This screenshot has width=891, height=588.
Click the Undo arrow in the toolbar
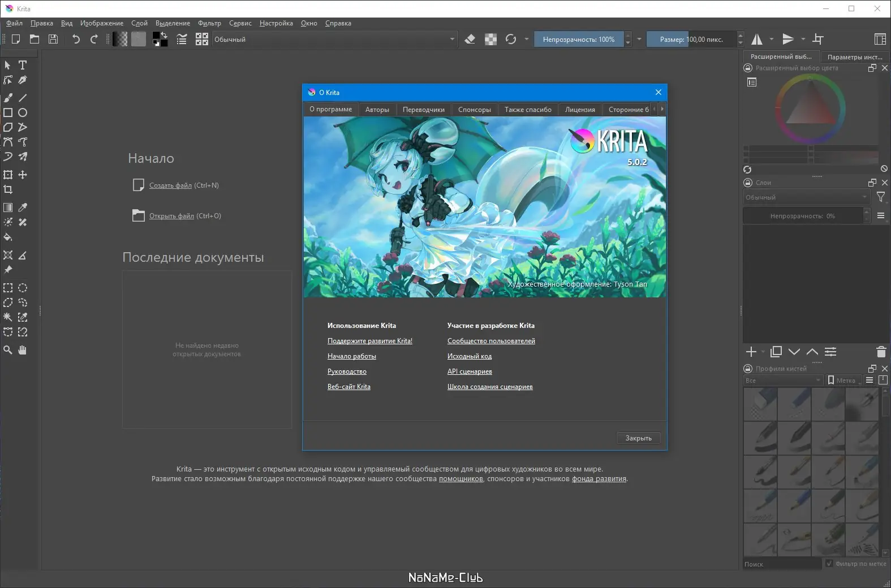tap(76, 39)
